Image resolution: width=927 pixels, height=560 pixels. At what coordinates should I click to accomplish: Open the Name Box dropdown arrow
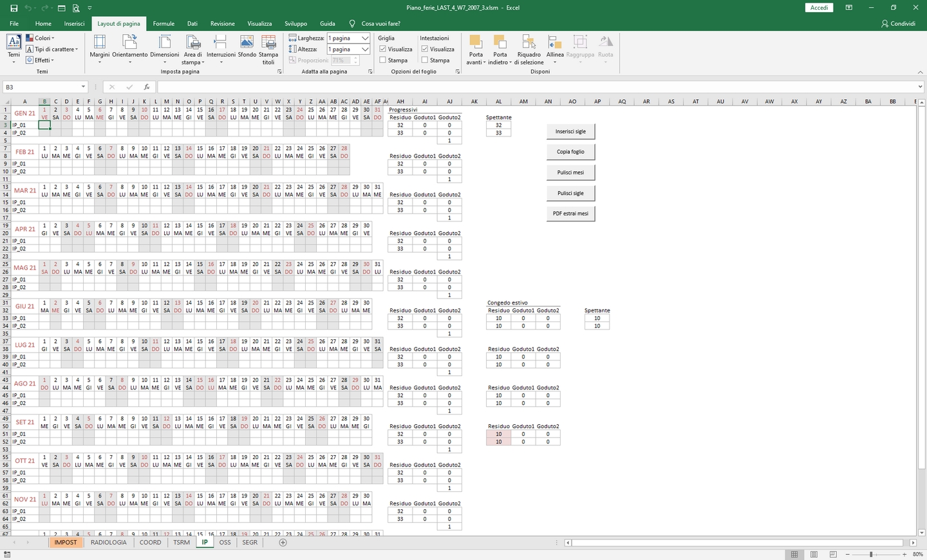pos(83,87)
